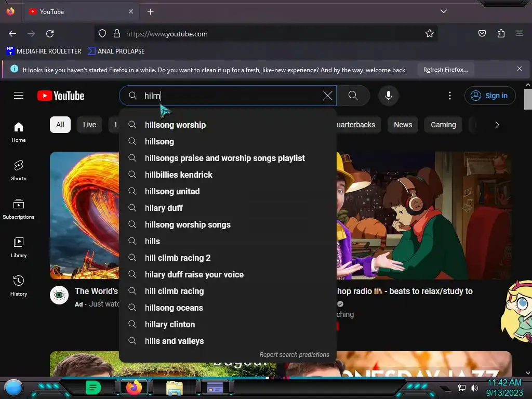Open Shorts in the sidebar
This screenshot has height=399, width=532.
19,170
